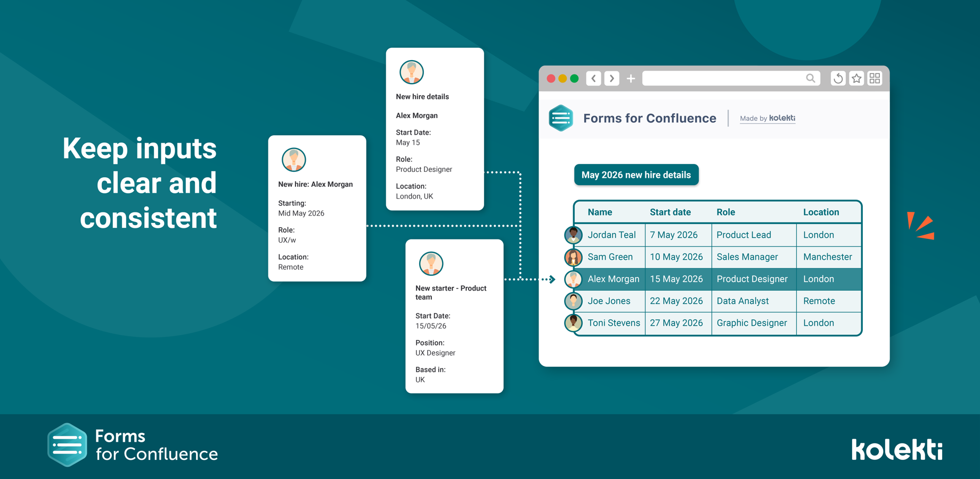Click the Mid May 2026 starting value
980x479 pixels.
click(301, 213)
